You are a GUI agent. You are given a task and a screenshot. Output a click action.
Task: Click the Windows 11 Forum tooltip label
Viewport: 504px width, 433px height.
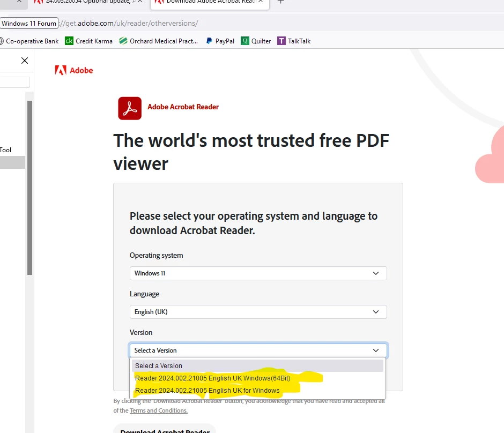[29, 24]
